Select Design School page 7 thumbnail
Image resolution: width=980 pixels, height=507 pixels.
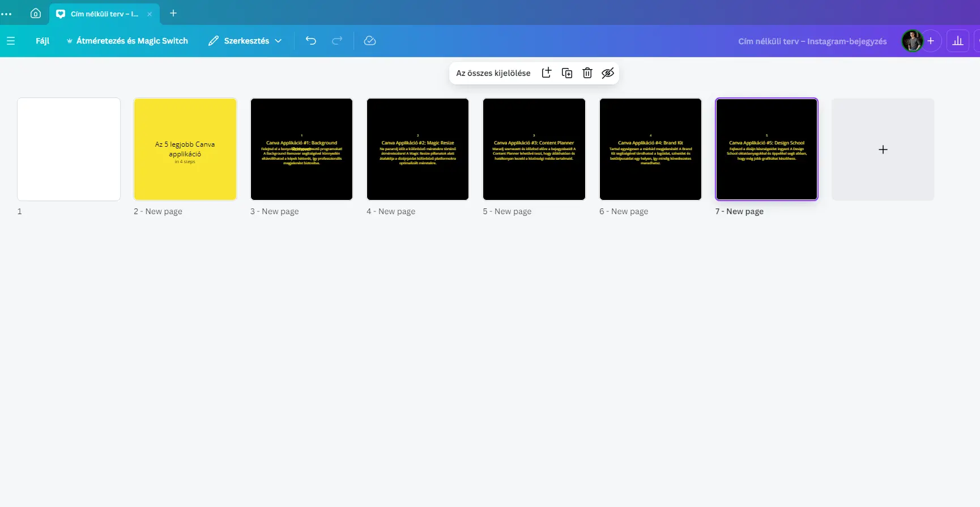(x=767, y=149)
